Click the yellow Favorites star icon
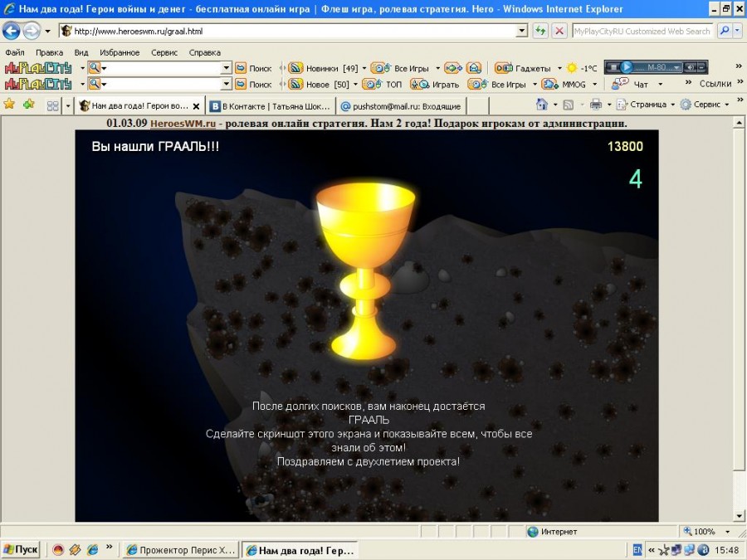 tap(9, 104)
